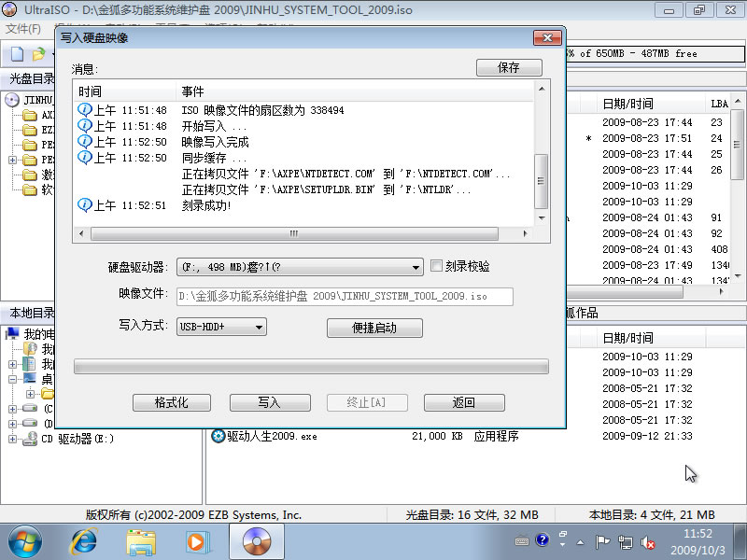Show hidden tray icons with the arrow
Screen dimensions: 747x560
(580, 541)
